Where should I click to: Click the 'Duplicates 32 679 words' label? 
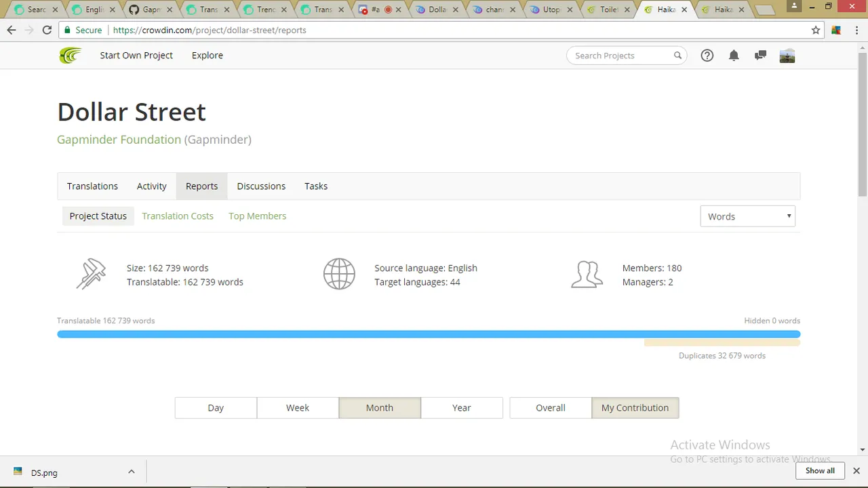[x=722, y=356]
